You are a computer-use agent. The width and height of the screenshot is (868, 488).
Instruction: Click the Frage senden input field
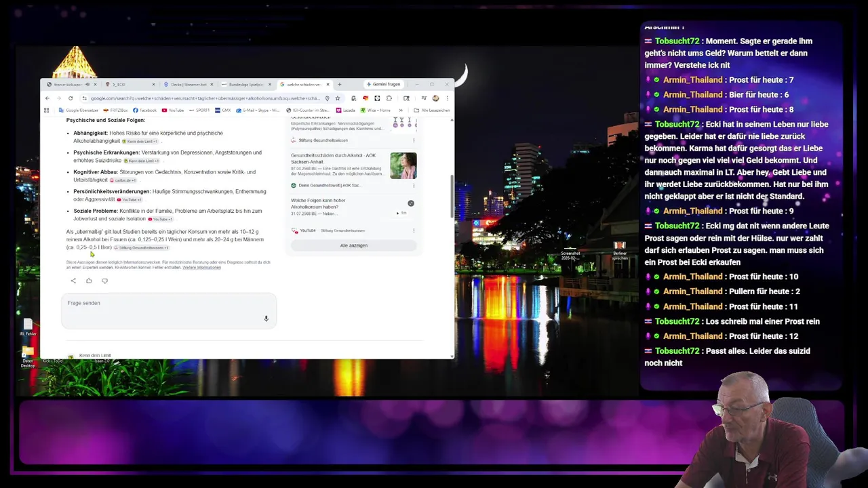pos(169,310)
